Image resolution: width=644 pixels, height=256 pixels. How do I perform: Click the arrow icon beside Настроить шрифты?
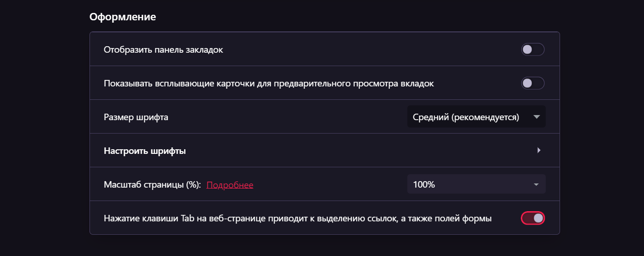pyautogui.click(x=538, y=150)
